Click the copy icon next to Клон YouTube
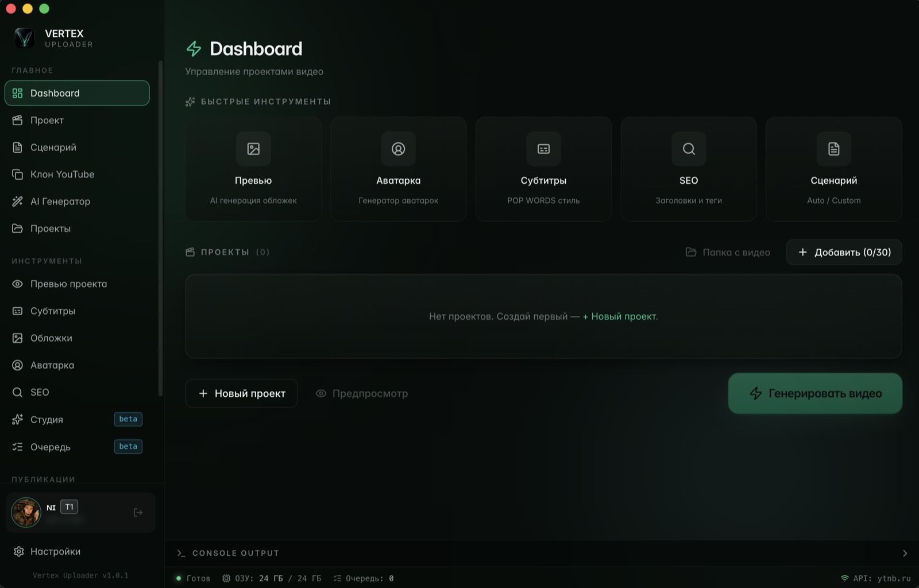Viewport: 919px width, 588px height. click(x=18, y=174)
